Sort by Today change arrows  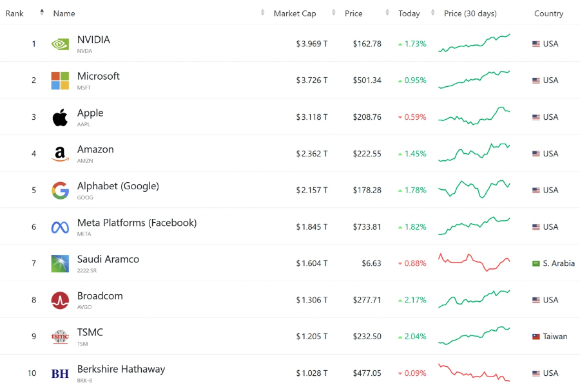pos(432,12)
